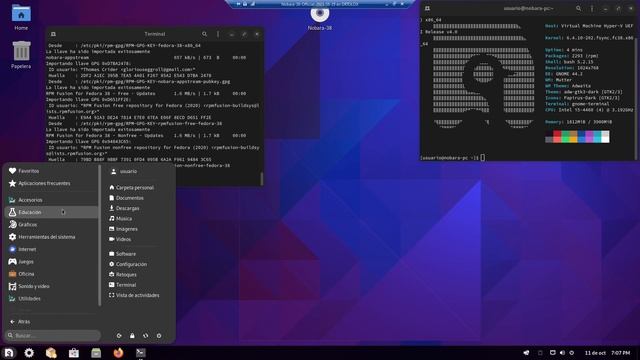This screenshot has height=360, width=640.
Task: Open Herramientas del sistema category
Action: tap(51, 237)
